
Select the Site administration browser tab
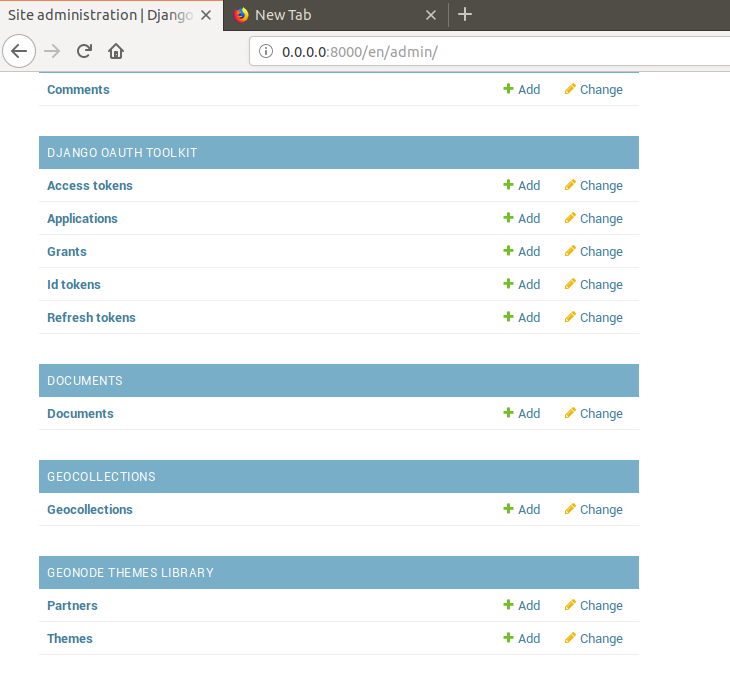[100, 15]
